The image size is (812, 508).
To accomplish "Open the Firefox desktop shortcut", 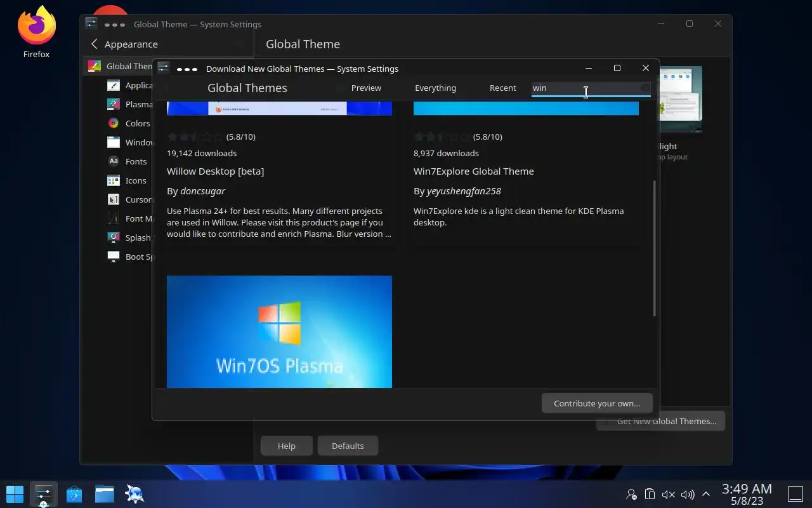I will (37, 32).
